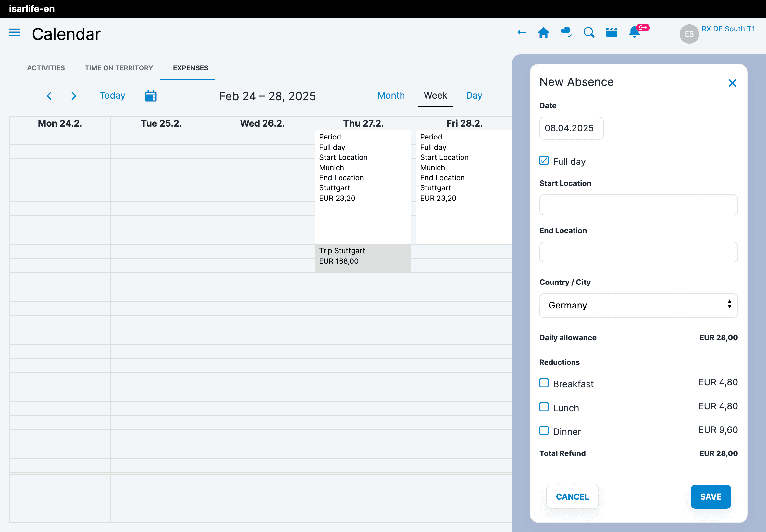The width and height of the screenshot is (766, 532).
Task: Go to previous week with left chevron
Action: tap(49, 96)
